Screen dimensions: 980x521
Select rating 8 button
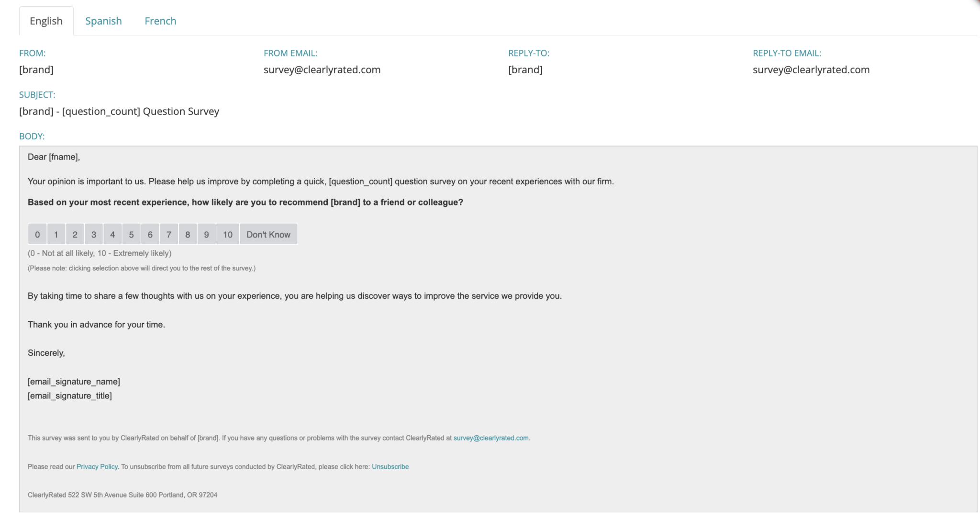[188, 235]
